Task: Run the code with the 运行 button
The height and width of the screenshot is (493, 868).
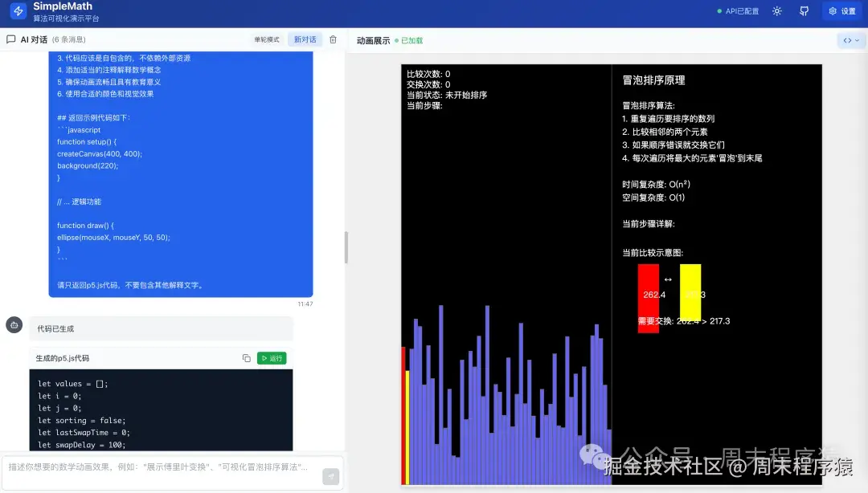Action: 271,358
